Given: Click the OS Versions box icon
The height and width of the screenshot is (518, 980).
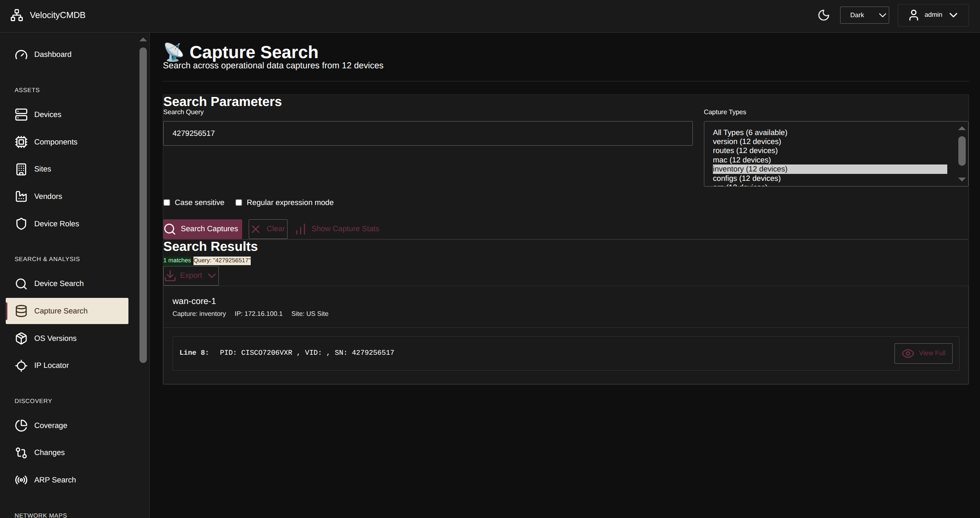Looking at the screenshot, I should (x=21, y=338).
